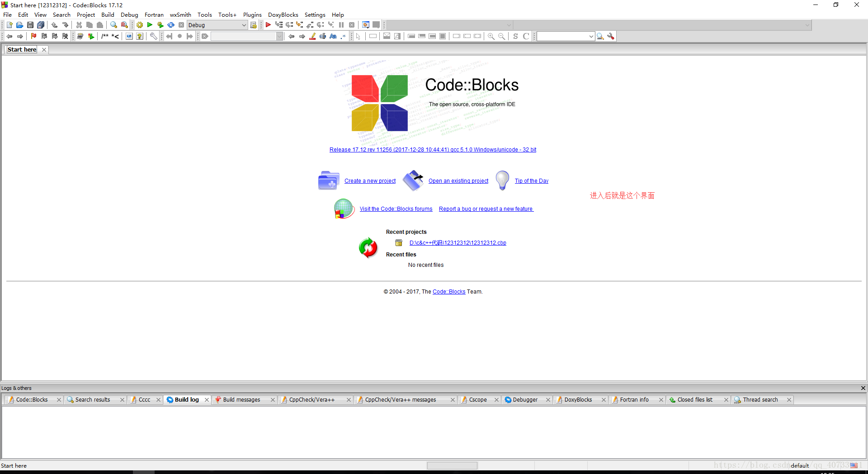This screenshot has width=868, height=474.
Task: Zoom out with the minus magnifier icon
Action: click(x=501, y=36)
